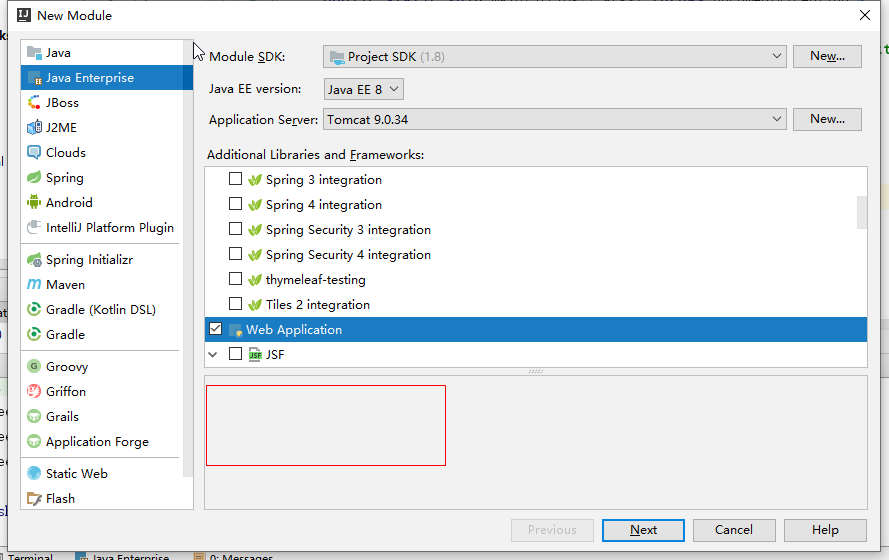Open the Java EE version dropdown
889x560 pixels.
[363, 89]
